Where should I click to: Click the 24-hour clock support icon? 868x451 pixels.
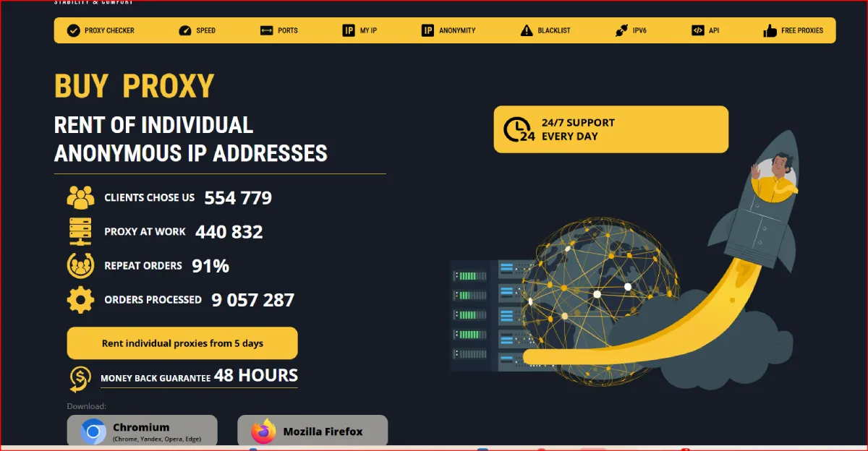pyautogui.click(x=519, y=129)
